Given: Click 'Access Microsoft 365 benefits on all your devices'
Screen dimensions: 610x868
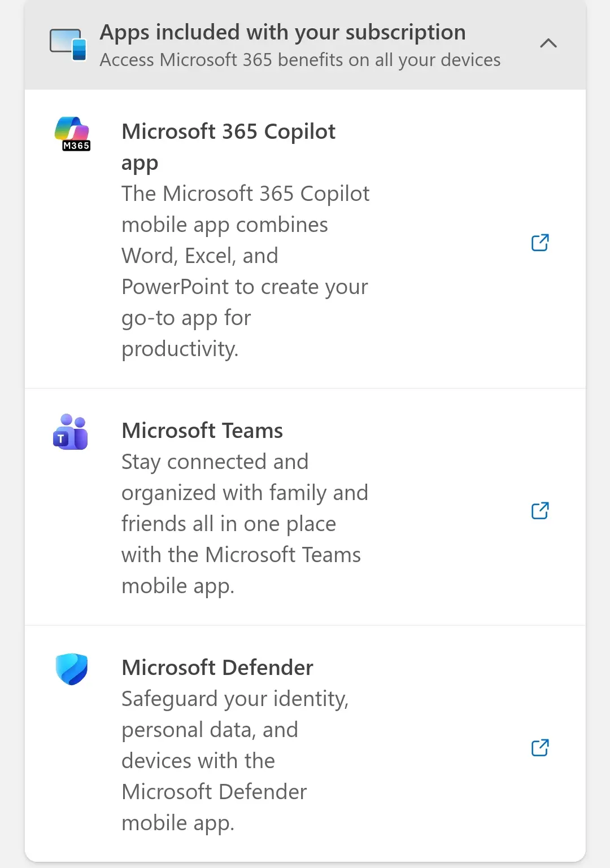Looking at the screenshot, I should (x=300, y=60).
